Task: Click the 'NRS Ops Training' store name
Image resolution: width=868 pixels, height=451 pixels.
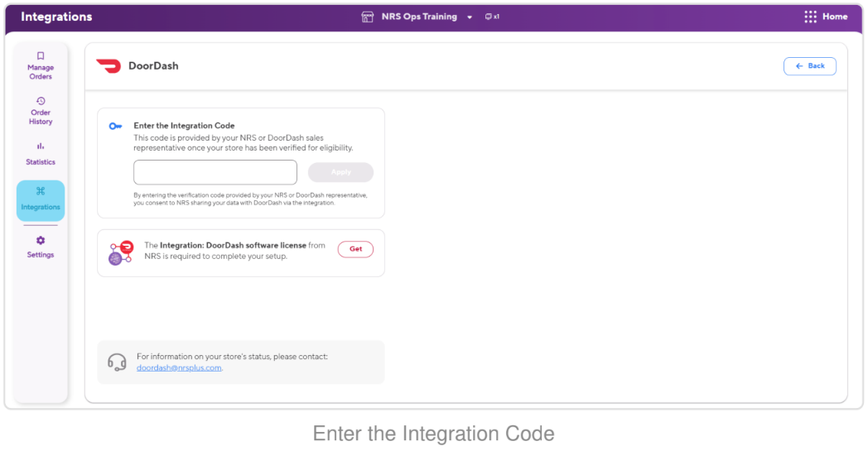Action: pos(419,17)
